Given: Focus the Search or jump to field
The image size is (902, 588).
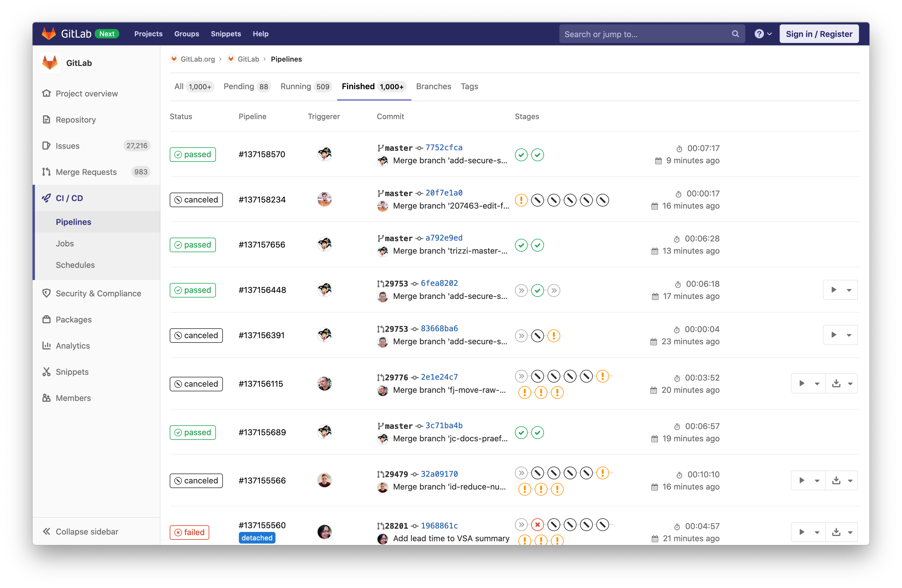Looking at the screenshot, I should point(644,34).
